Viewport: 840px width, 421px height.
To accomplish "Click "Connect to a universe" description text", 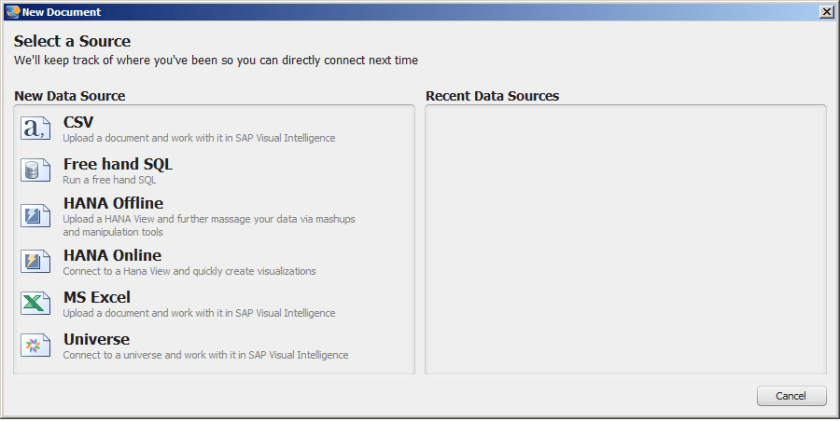I will pos(205,355).
